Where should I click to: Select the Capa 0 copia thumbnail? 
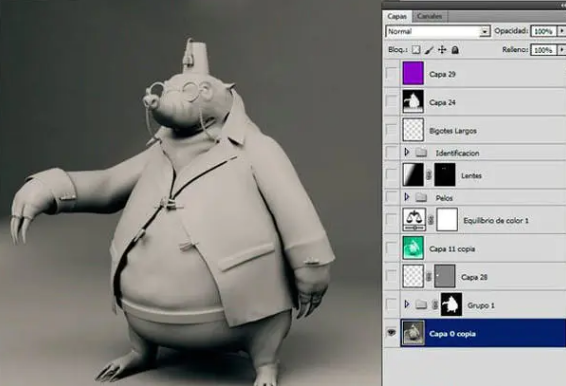point(413,333)
